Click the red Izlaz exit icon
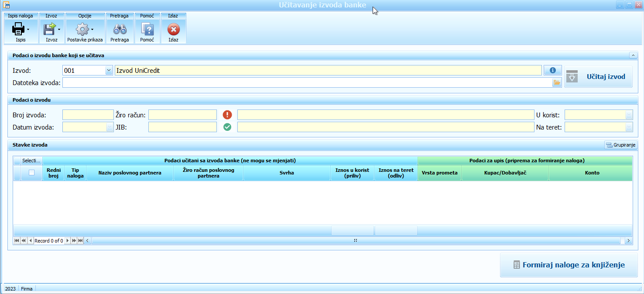The image size is (644, 294). [173, 29]
